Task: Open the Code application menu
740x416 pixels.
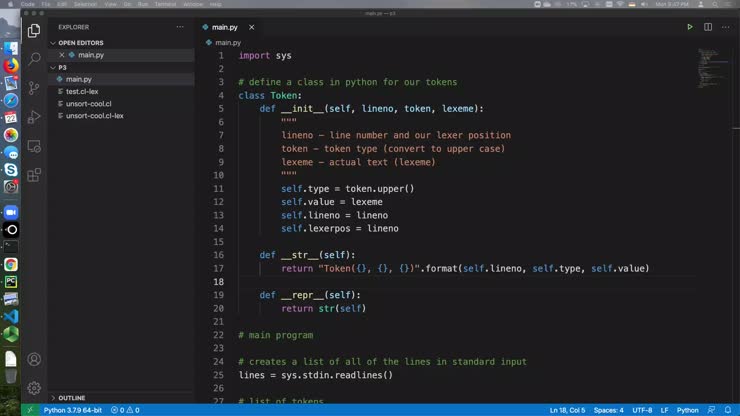Action: (x=27, y=4)
